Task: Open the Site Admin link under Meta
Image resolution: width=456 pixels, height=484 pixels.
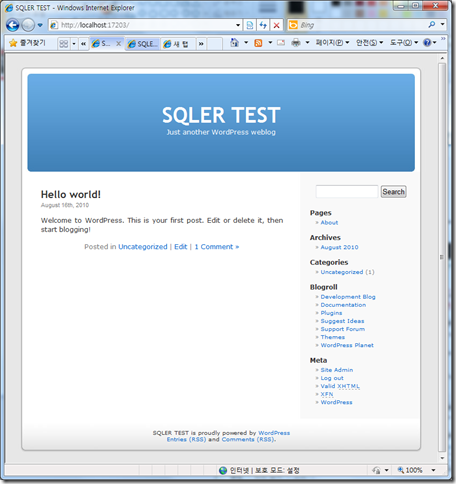Action: coord(337,370)
